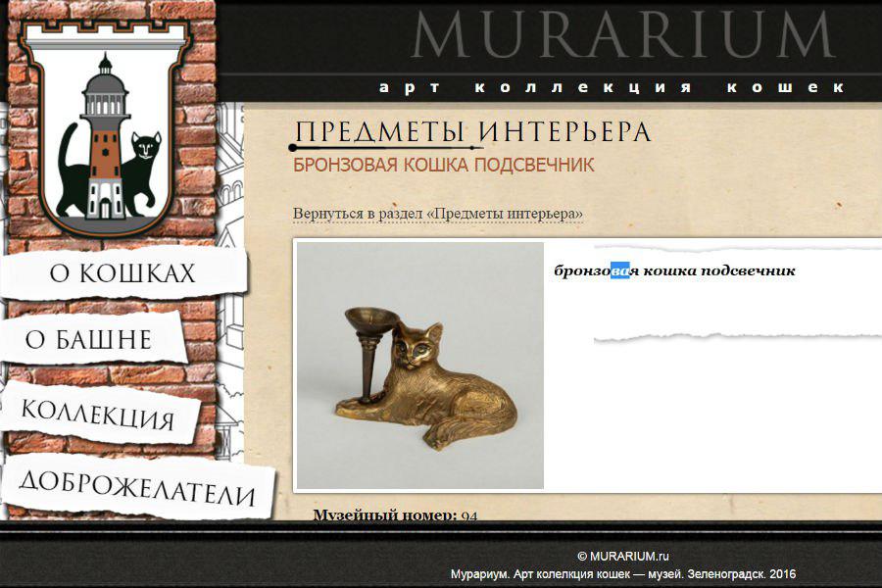
Task: Click the © MURARIUM.ru footer link
Action: tap(622, 556)
